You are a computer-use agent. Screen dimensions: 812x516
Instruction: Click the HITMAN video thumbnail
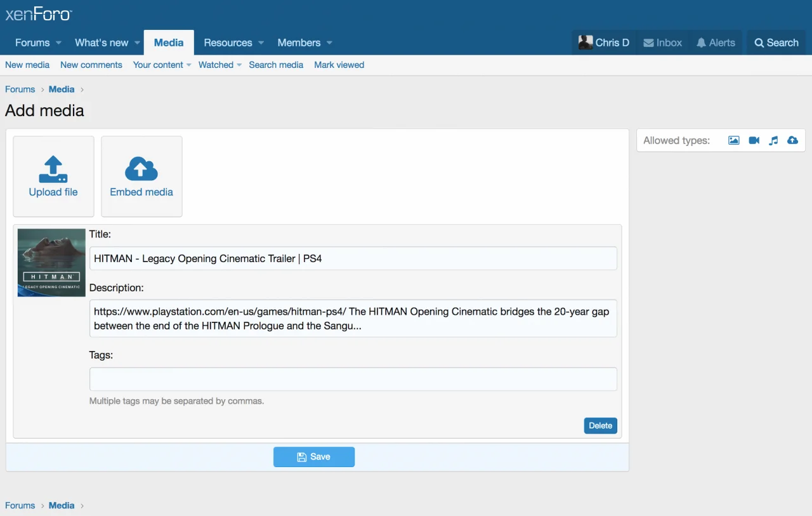51,262
